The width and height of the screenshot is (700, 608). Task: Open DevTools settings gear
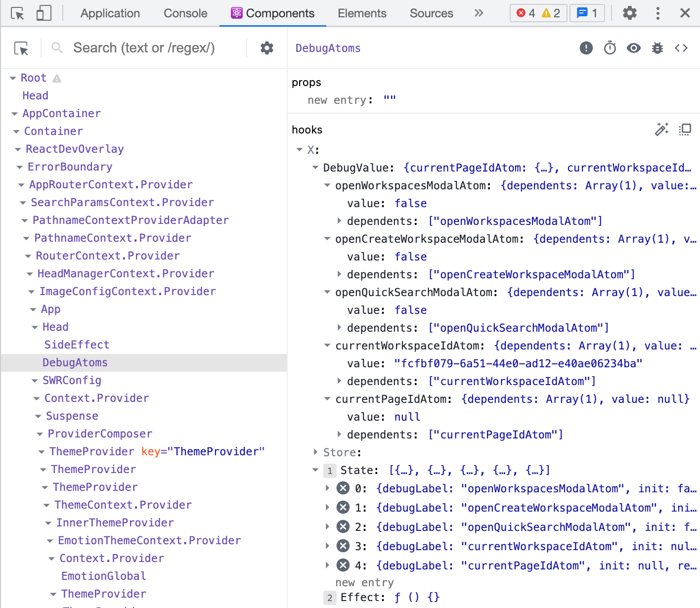click(x=629, y=13)
